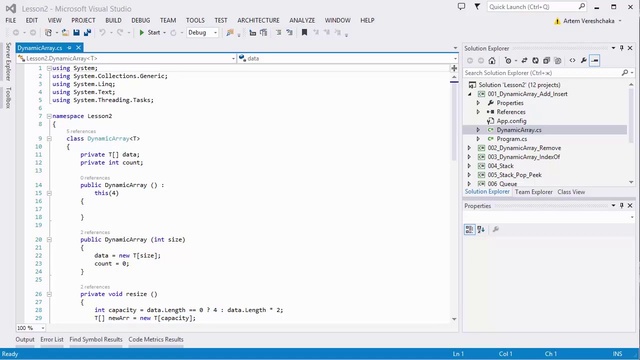Open Find Symbol Results tab

coord(96,340)
